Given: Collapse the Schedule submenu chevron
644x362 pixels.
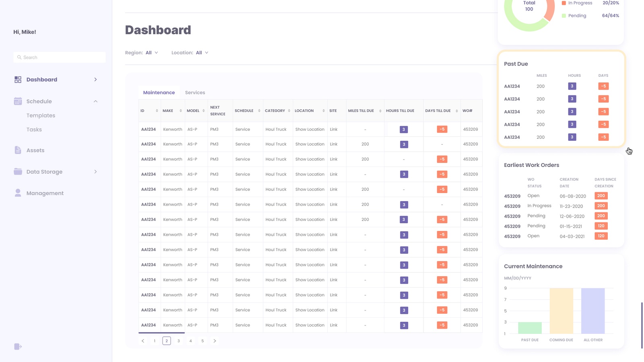Looking at the screenshot, I should coord(95,101).
